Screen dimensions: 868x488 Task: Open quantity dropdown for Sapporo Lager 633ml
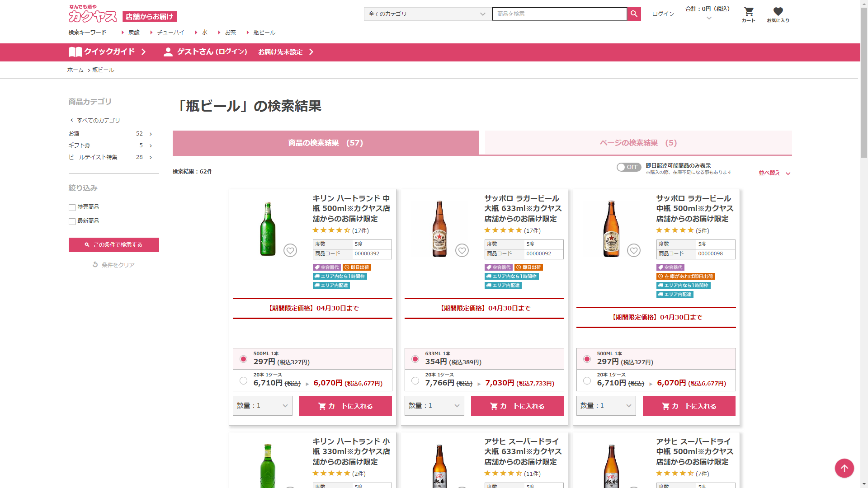(434, 406)
